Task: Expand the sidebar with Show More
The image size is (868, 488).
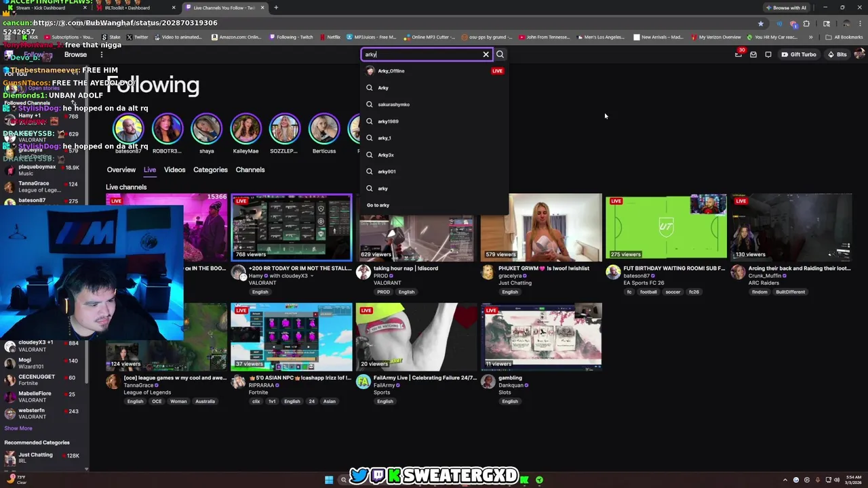Action: click(x=18, y=428)
